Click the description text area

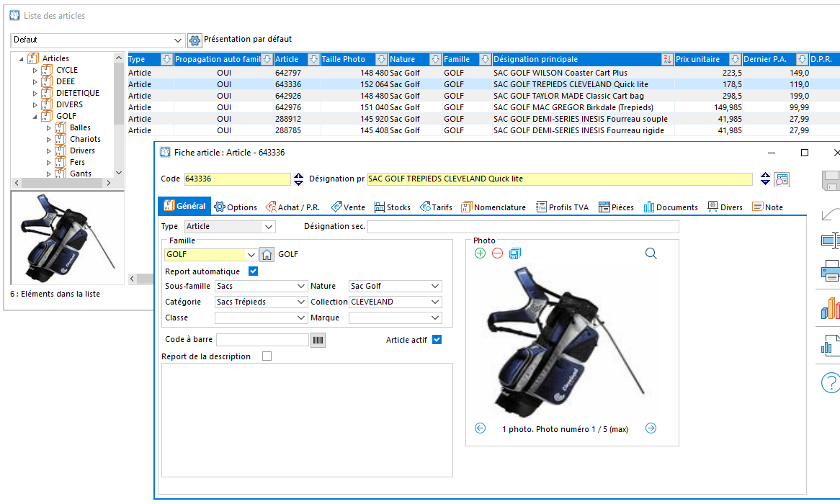pyautogui.click(x=307, y=420)
